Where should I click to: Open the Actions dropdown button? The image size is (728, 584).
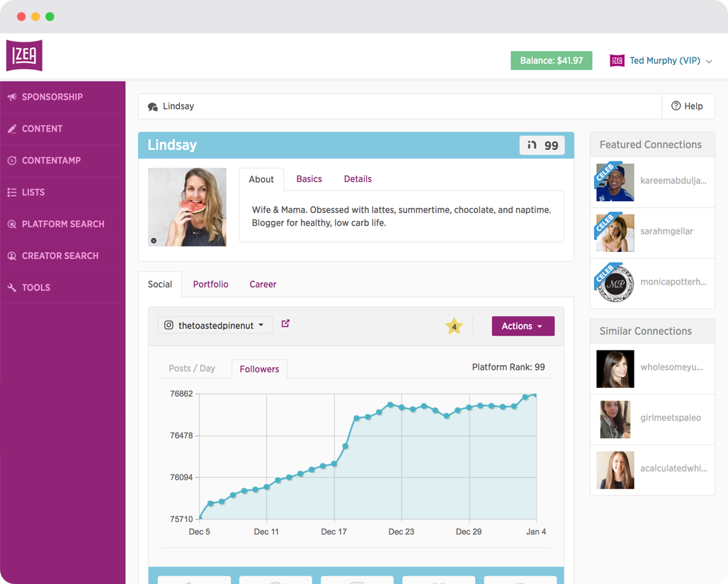coord(523,326)
